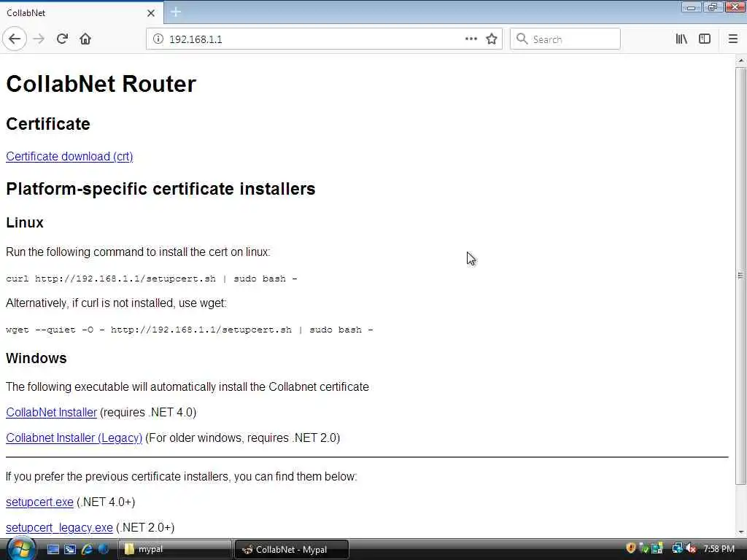
Task: Click the forward navigation arrow
Action: point(39,39)
